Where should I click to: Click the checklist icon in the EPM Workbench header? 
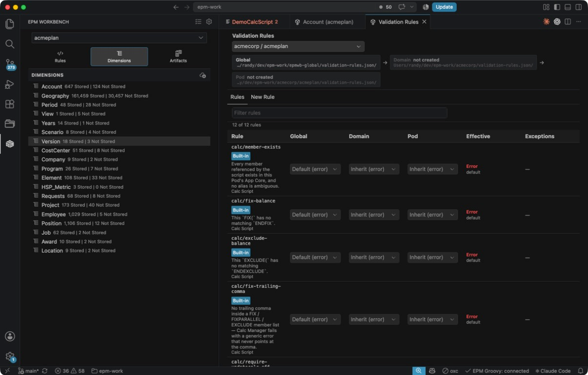198,22
